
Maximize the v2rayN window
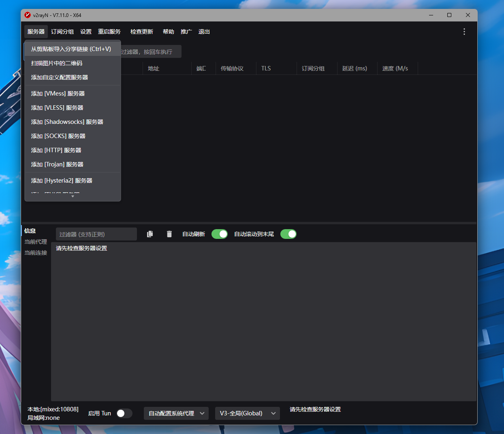[x=449, y=15]
